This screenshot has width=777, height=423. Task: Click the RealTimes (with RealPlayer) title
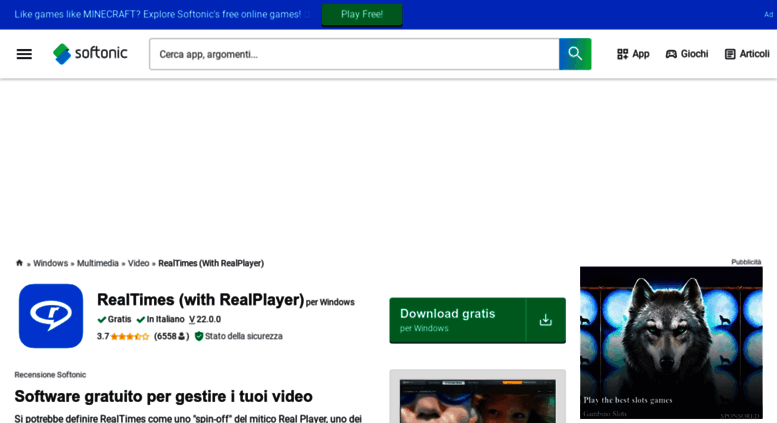click(x=201, y=300)
